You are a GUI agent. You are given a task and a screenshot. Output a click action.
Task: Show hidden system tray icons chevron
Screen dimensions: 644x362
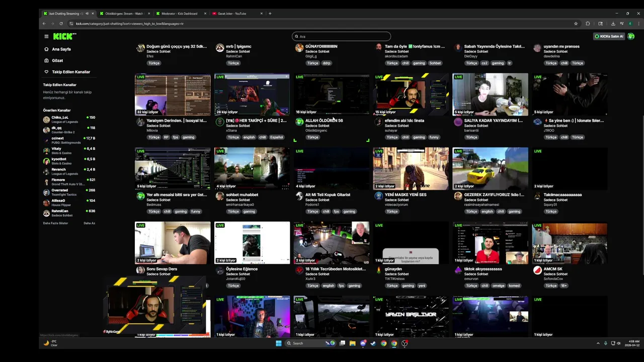pos(598,343)
